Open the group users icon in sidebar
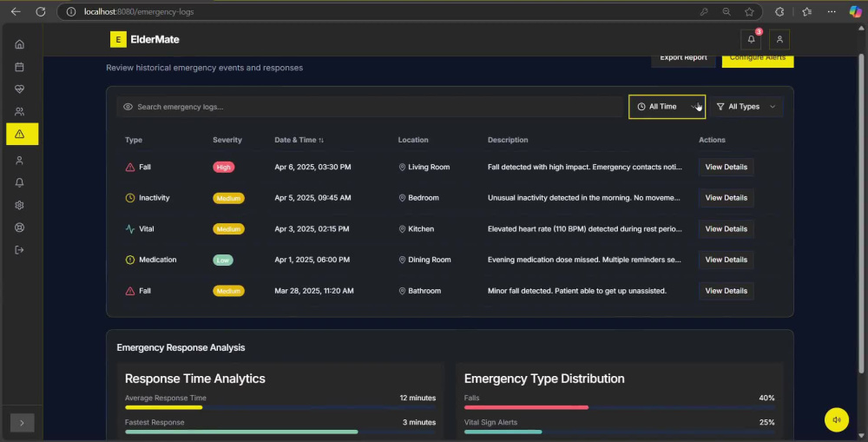 [x=19, y=111]
